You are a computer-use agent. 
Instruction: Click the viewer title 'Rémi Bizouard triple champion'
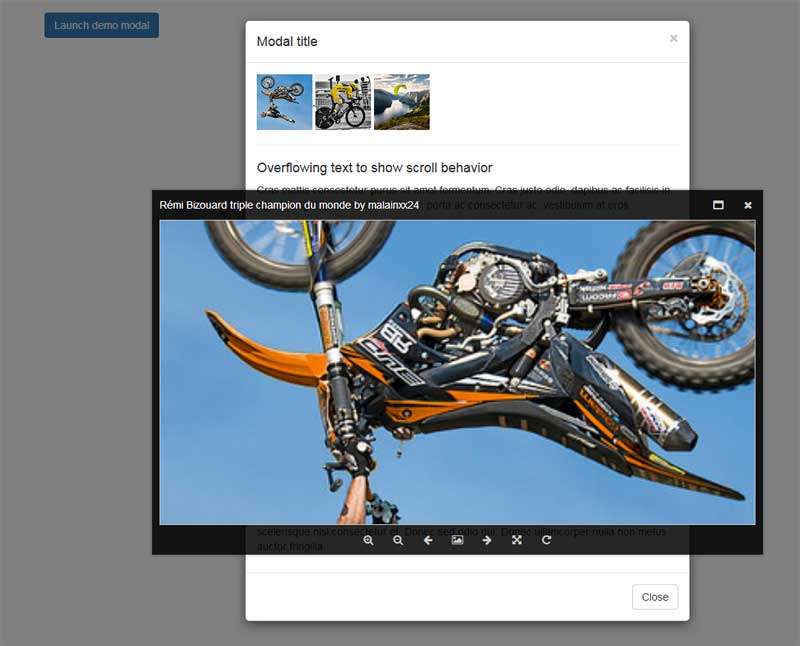(x=289, y=205)
